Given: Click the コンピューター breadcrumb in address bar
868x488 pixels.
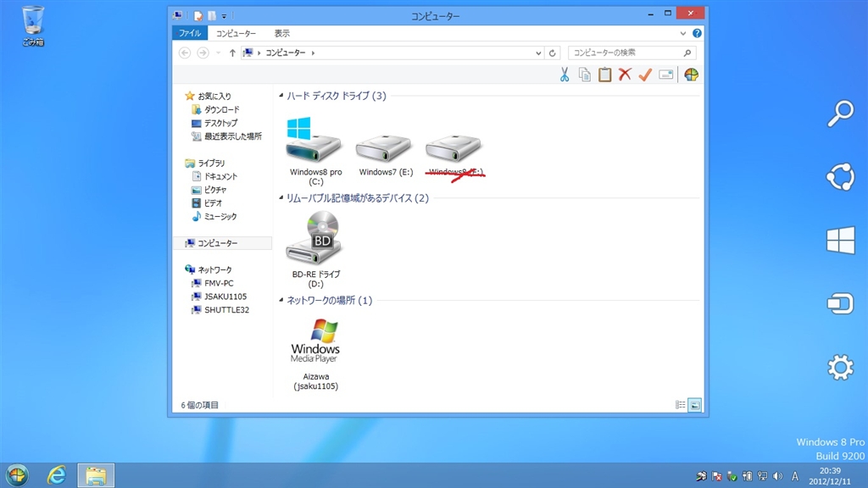Looking at the screenshot, I should (x=286, y=53).
